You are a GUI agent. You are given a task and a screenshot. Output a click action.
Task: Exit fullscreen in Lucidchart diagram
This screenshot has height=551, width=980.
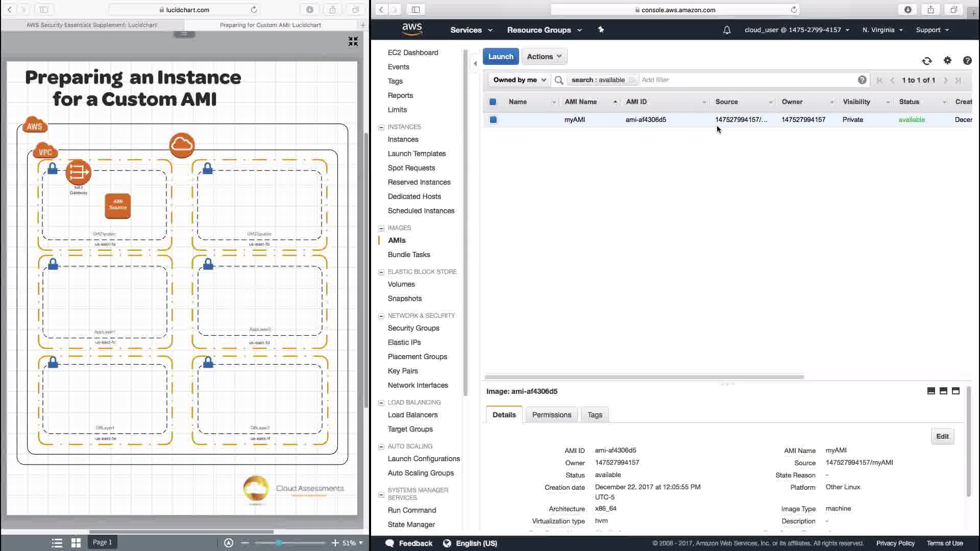click(353, 41)
